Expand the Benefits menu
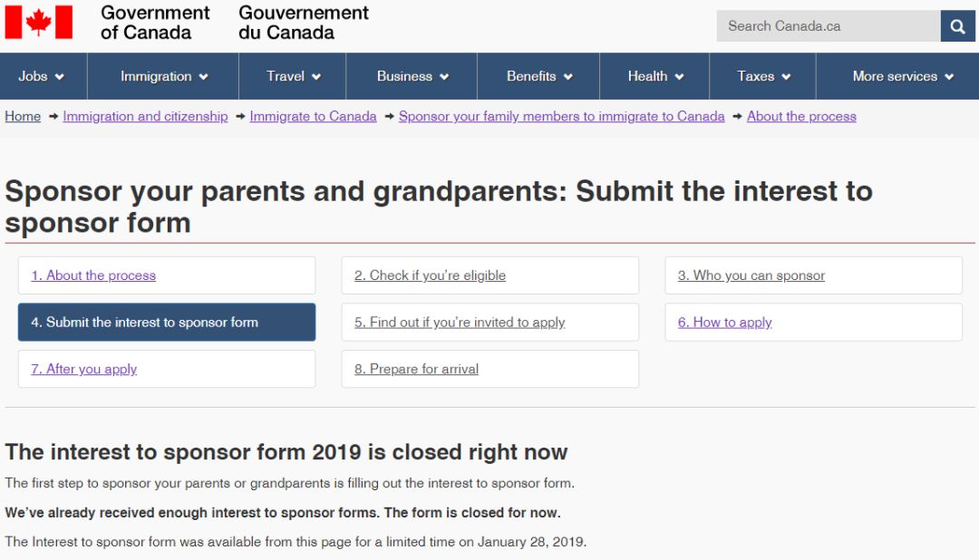Viewport: 979px width, 560px height. point(539,76)
